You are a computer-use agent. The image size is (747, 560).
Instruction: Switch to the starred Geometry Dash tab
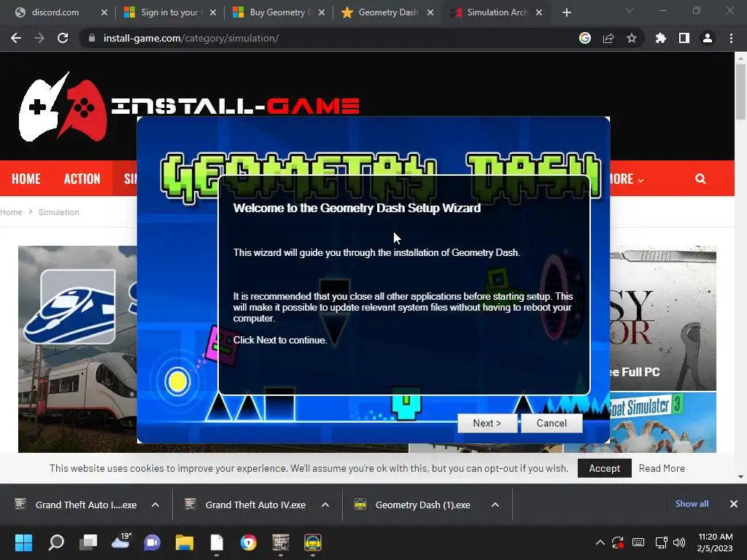(x=387, y=12)
